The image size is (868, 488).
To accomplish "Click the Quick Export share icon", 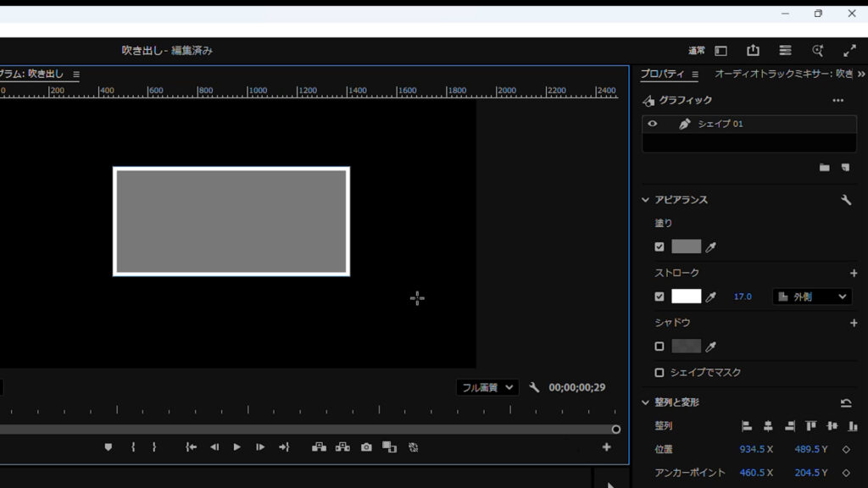I will 753,51.
